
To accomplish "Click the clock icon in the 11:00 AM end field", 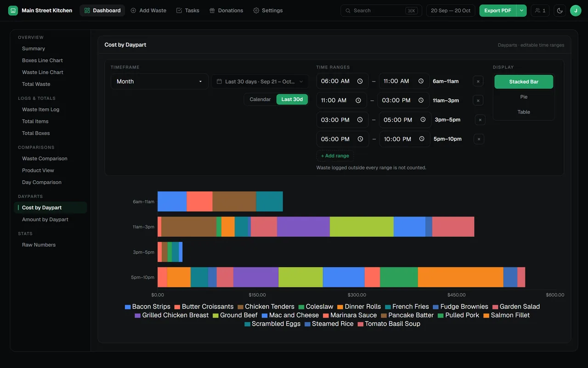I will (421, 81).
